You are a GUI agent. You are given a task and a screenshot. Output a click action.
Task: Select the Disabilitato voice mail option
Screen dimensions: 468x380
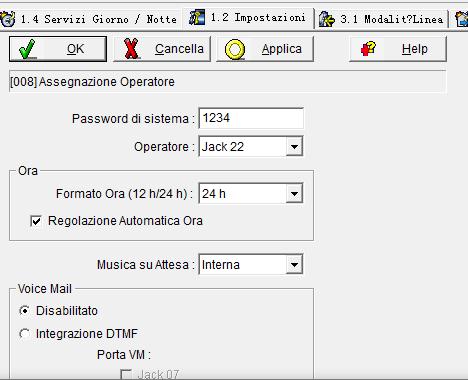(x=24, y=311)
